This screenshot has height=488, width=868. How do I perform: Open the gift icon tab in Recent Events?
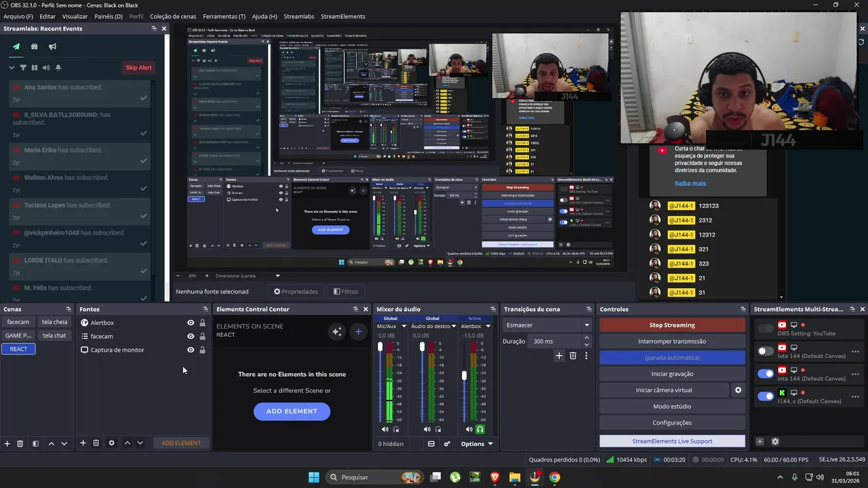click(x=34, y=47)
